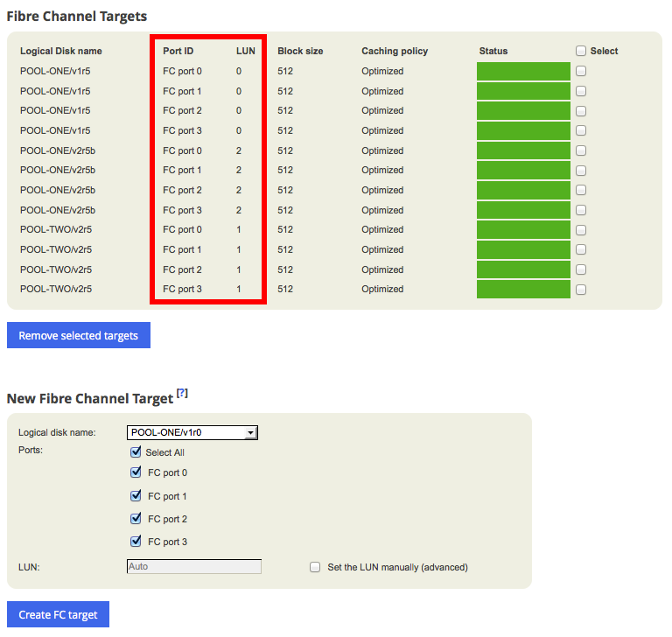
Task: Click the Status column header
Action: (x=493, y=51)
